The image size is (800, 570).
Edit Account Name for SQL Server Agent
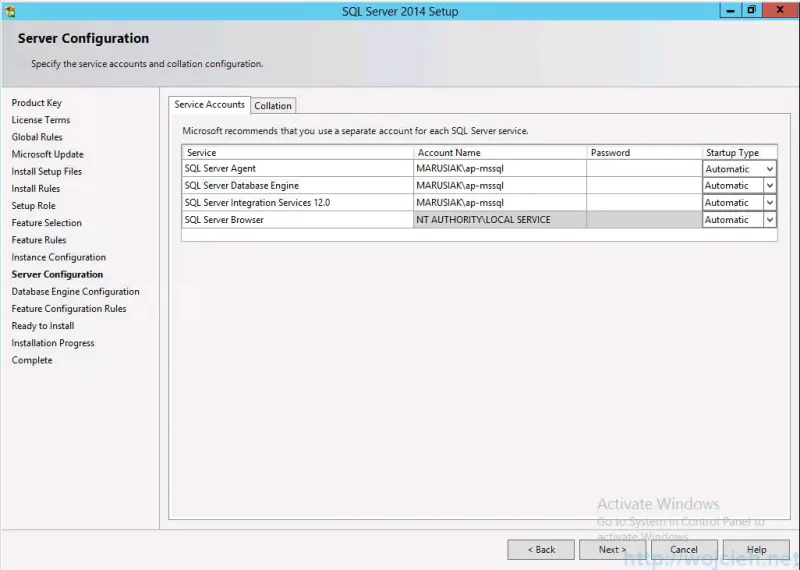click(500, 168)
